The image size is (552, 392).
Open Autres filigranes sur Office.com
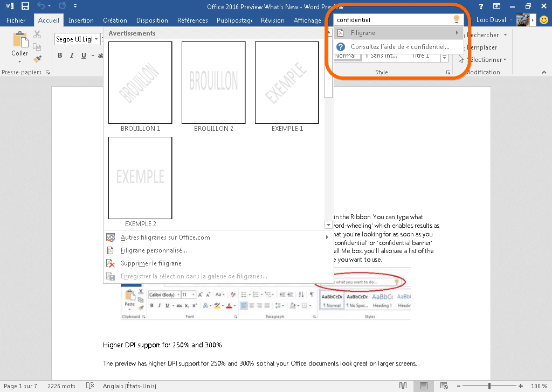(x=218, y=237)
